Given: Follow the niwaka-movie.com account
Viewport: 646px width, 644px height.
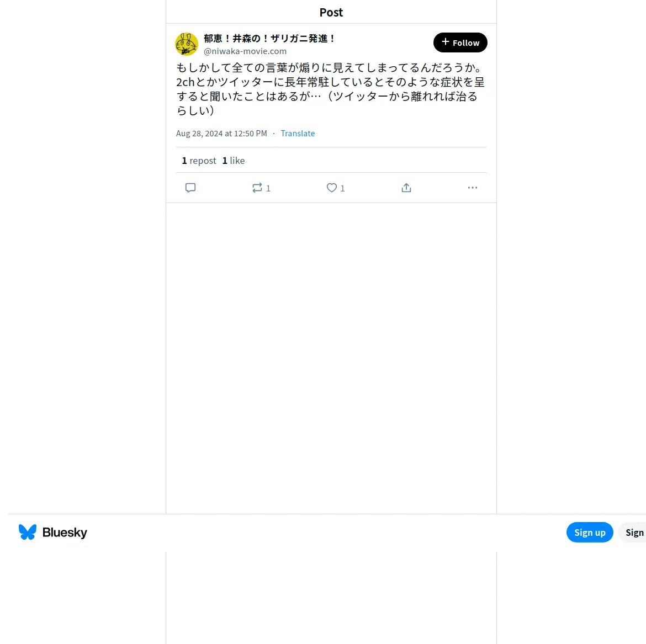Looking at the screenshot, I should (460, 42).
